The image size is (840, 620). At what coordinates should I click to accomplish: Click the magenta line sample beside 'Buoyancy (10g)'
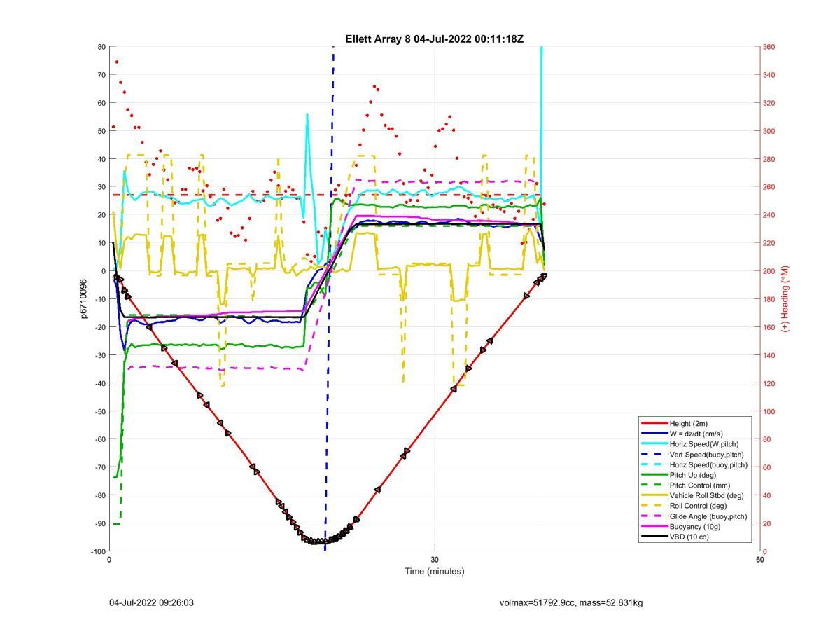(654, 527)
